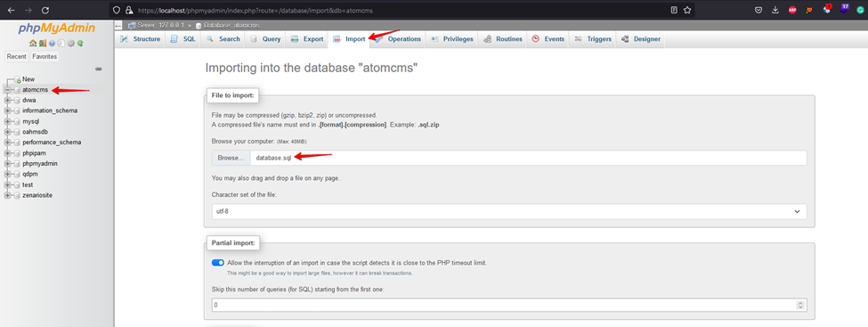
Task: Open character set of the file dropdown
Action: 509,212
